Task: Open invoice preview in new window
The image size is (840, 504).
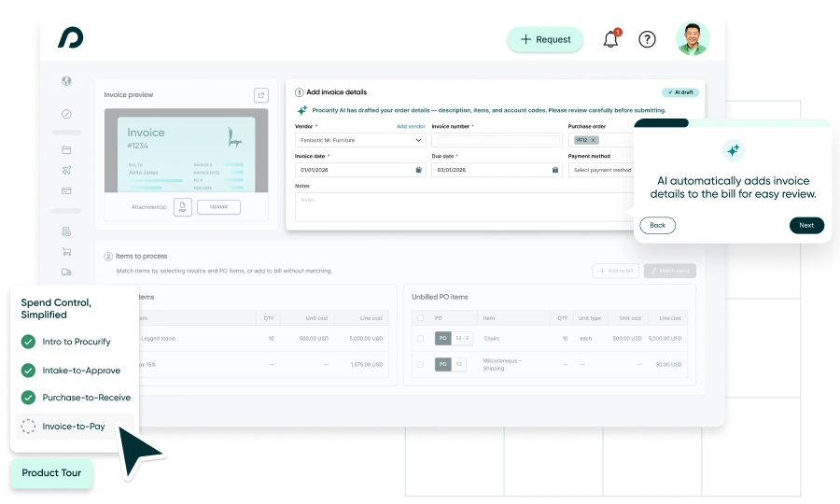Action: tap(261, 94)
